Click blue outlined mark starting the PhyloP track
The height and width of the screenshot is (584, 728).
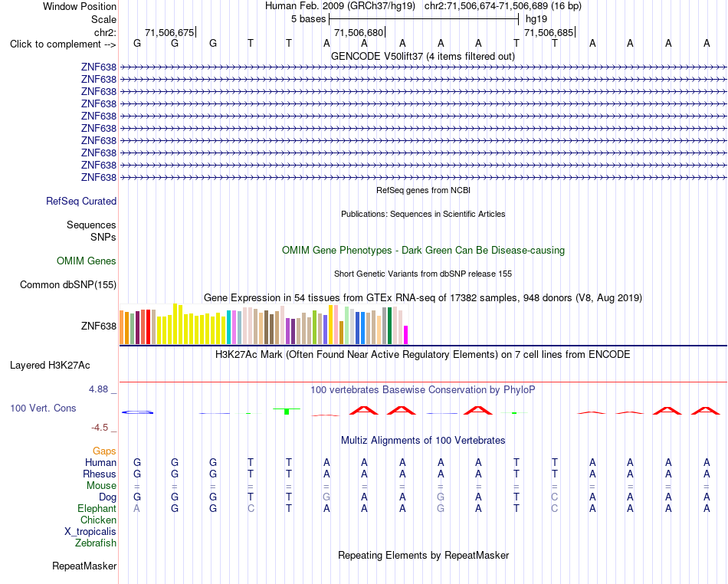[137, 412]
